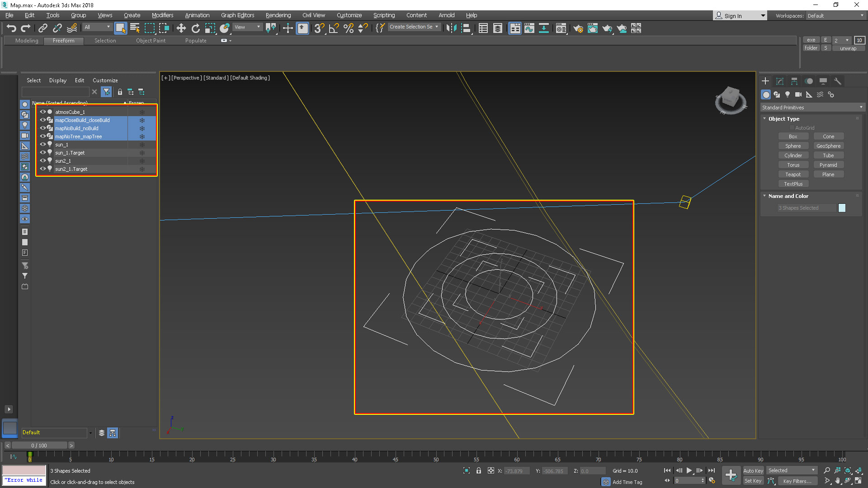Viewport: 868px width, 488px height.
Task: Select the Rotate tool icon
Action: pos(195,28)
